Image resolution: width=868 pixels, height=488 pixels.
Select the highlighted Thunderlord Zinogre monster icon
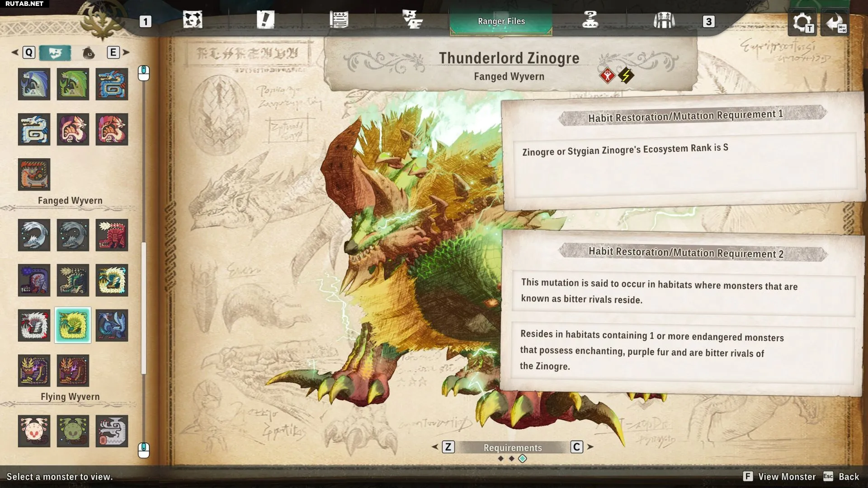pyautogui.click(x=73, y=325)
